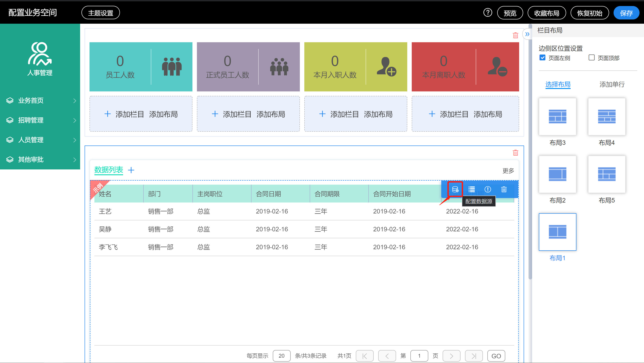Click the 收藏布局 button
Screen dimensions: 644x363
(x=546, y=13)
